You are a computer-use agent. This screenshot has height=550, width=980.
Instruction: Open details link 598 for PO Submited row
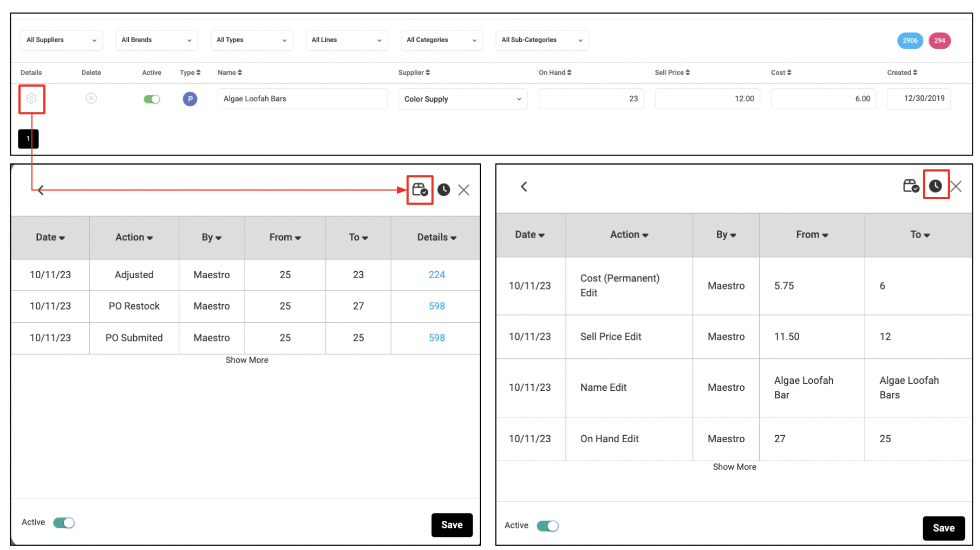point(437,338)
